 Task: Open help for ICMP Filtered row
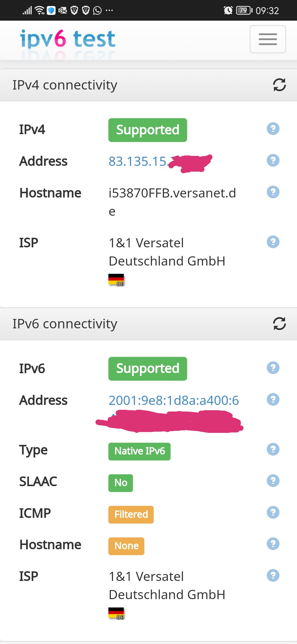pyautogui.click(x=273, y=512)
